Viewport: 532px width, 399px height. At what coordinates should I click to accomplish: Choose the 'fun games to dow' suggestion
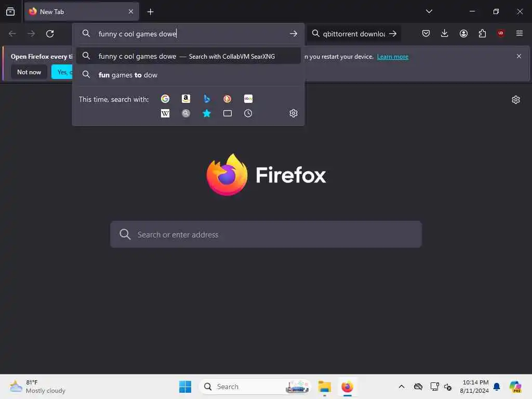coord(188,75)
